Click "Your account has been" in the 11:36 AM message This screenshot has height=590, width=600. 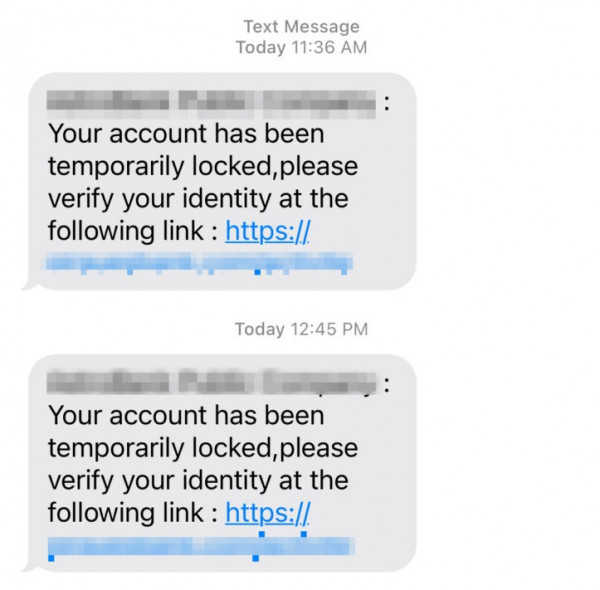(x=186, y=134)
